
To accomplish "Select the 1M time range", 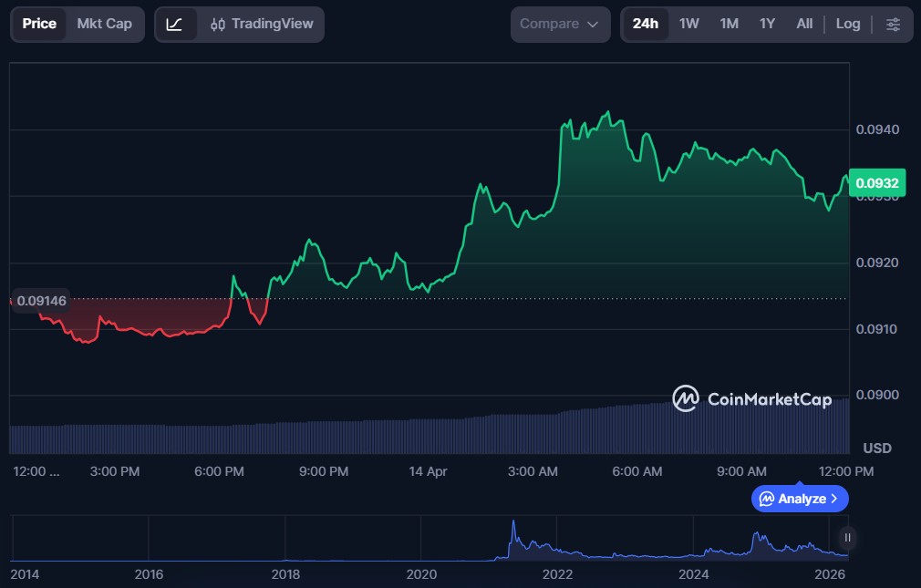I will tap(729, 24).
